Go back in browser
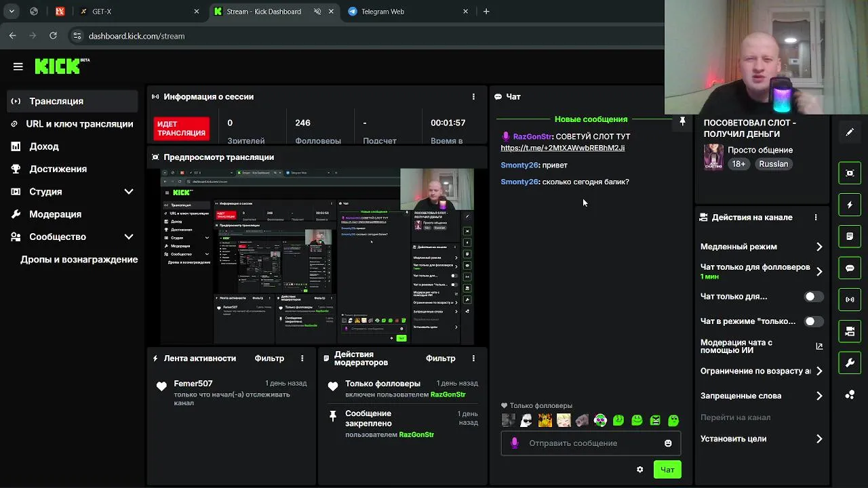 point(13,36)
